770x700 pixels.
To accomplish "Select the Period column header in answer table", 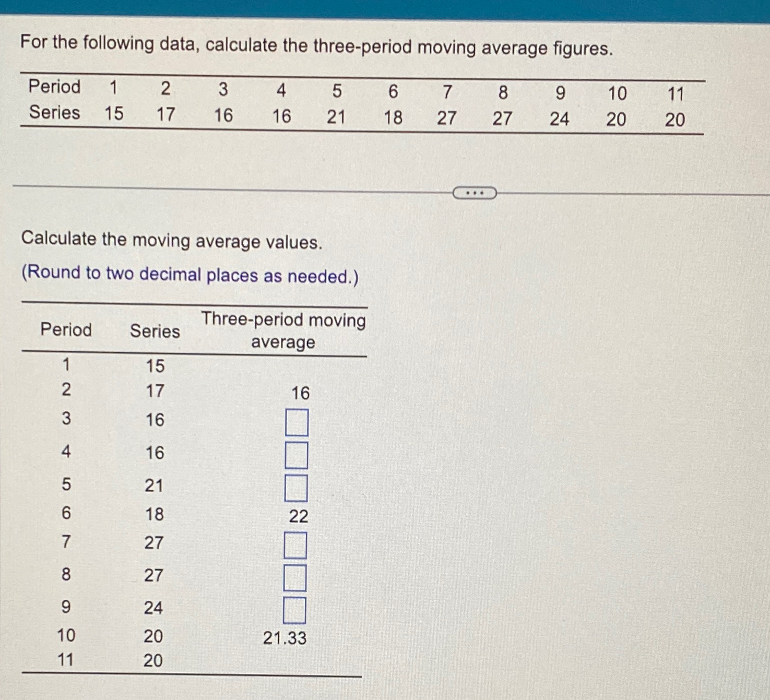I will [66, 330].
